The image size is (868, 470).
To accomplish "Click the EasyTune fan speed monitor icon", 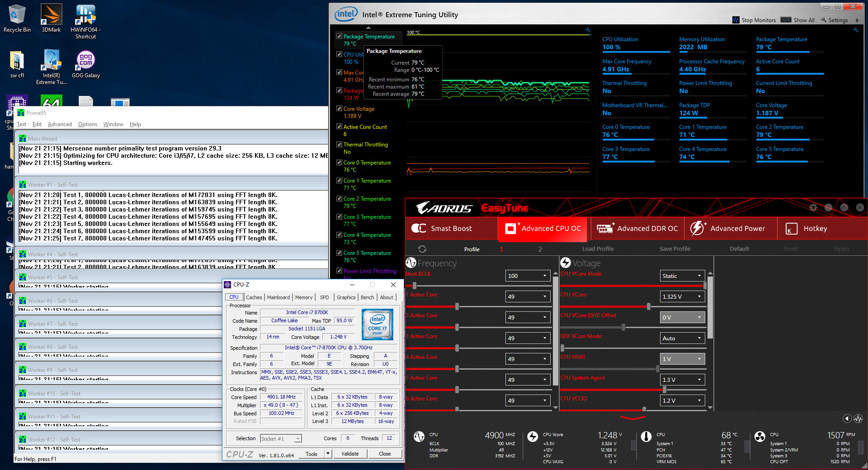I will pos(760,437).
